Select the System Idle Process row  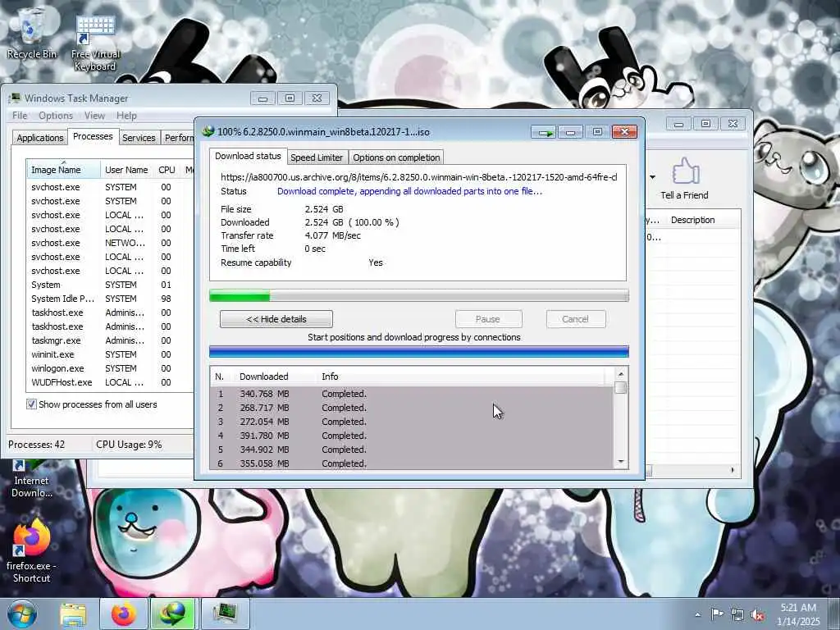[x=110, y=299]
